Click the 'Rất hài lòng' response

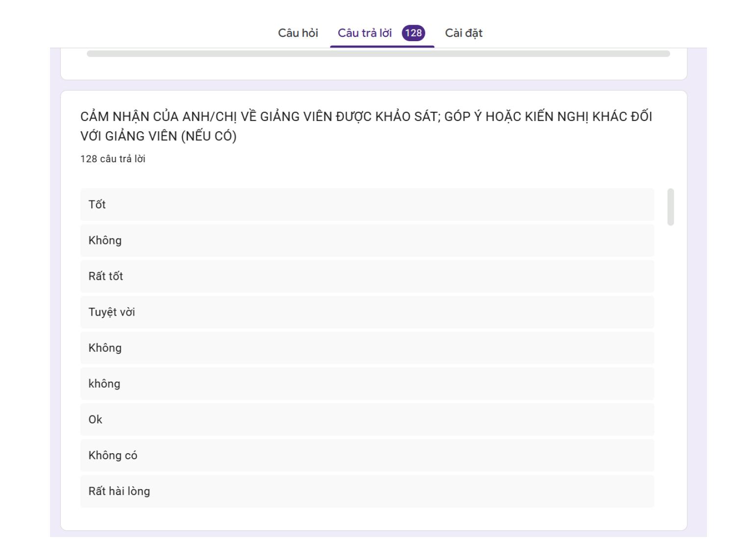367,490
